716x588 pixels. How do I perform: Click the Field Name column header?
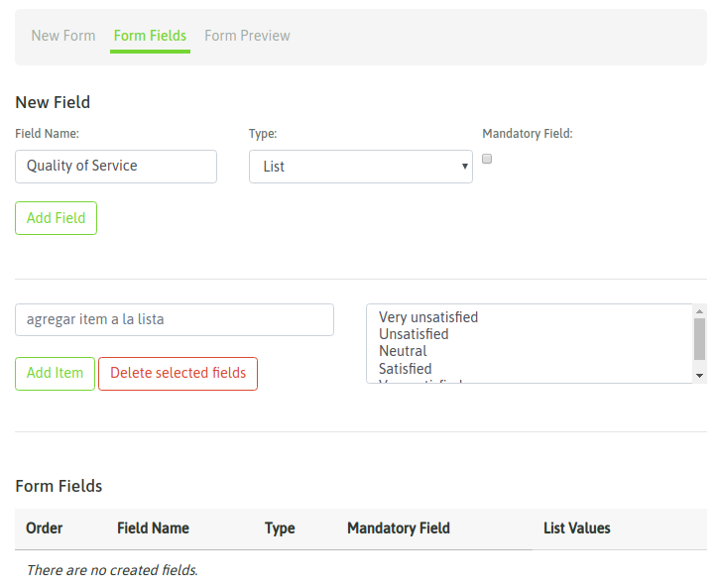coord(153,529)
